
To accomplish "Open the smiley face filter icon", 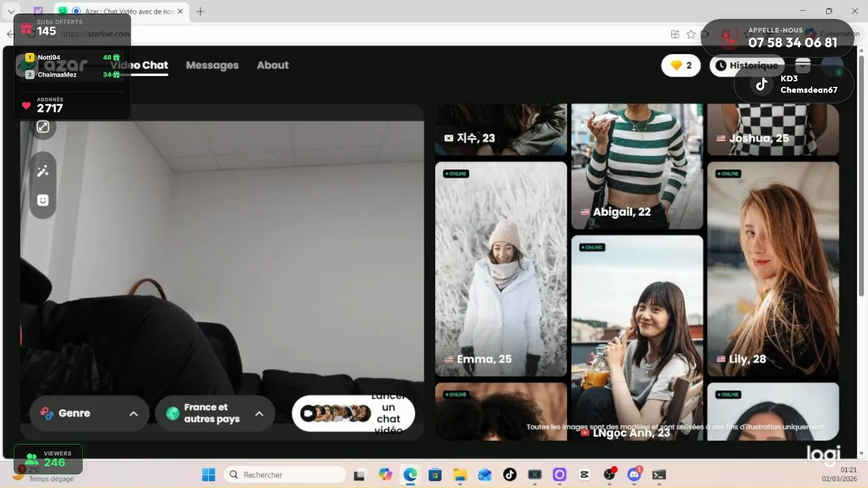I will click(43, 201).
